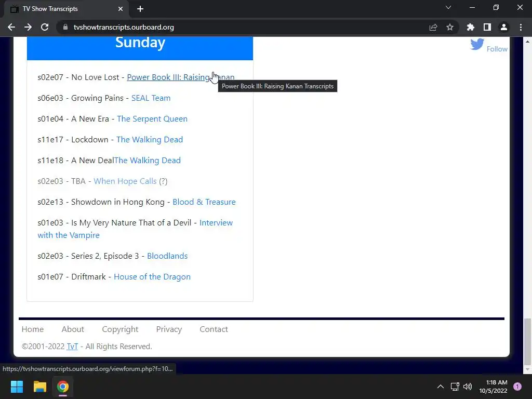
Task: Click the text 's11e17 - Lockdown'
Action: pyautogui.click(x=73, y=139)
